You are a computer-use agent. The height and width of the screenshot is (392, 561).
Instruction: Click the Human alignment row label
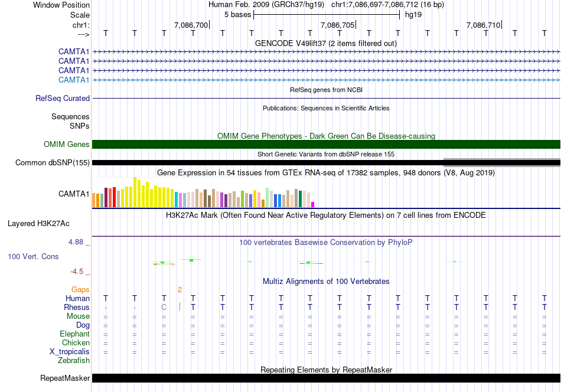[x=77, y=298]
